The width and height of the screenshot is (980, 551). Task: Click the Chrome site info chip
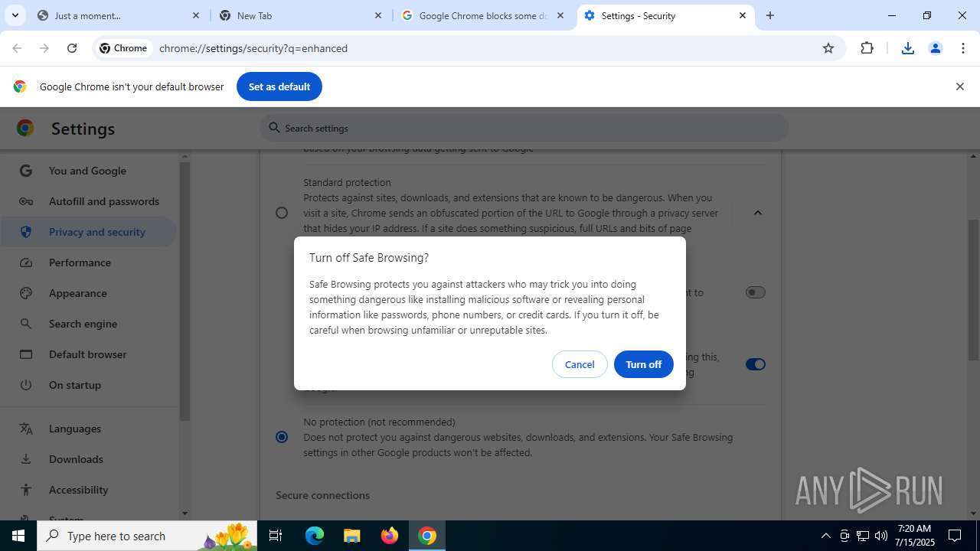pyautogui.click(x=123, y=48)
